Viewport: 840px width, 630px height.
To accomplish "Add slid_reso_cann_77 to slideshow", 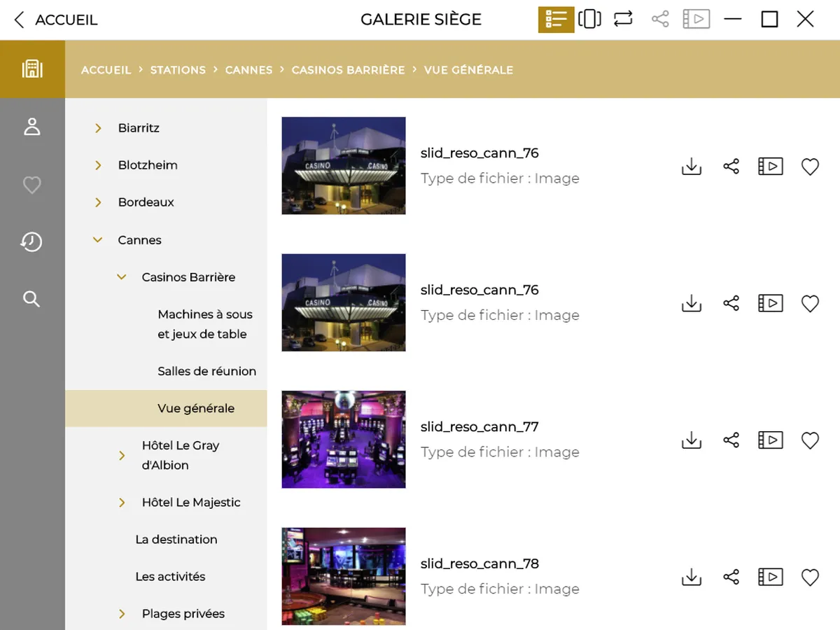I will pyautogui.click(x=770, y=440).
